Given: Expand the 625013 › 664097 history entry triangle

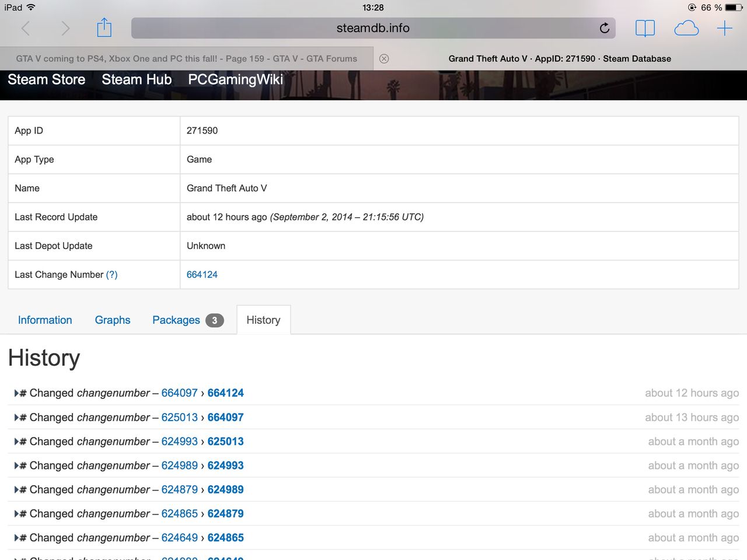Looking at the screenshot, I should [x=16, y=418].
